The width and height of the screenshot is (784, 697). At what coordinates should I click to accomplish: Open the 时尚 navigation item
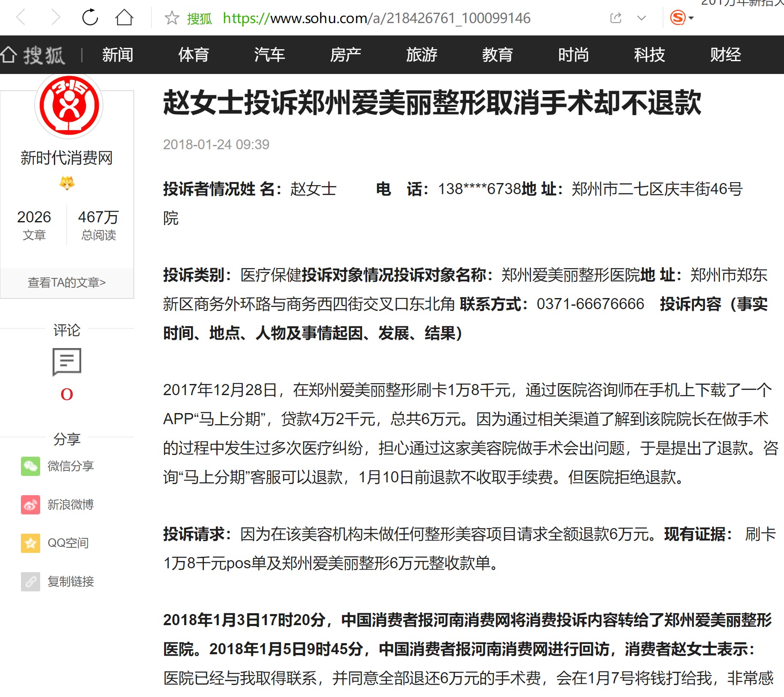(574, 55)
